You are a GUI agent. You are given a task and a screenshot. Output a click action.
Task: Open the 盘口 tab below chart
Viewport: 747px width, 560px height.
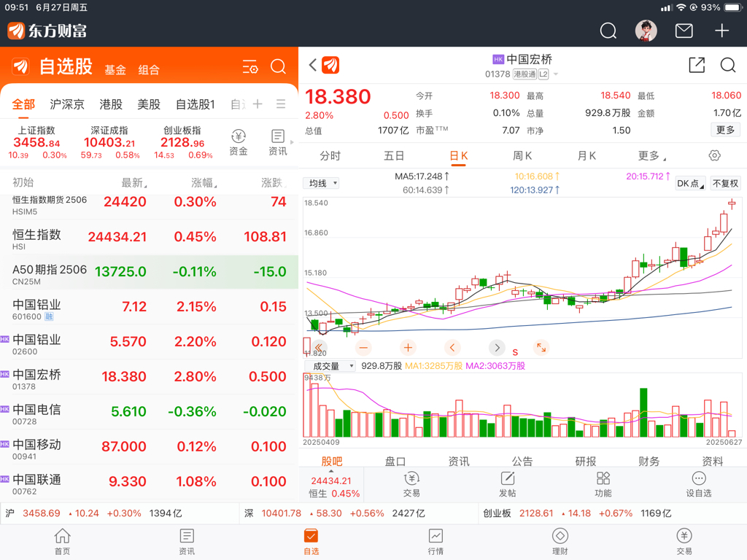(395, 461)
